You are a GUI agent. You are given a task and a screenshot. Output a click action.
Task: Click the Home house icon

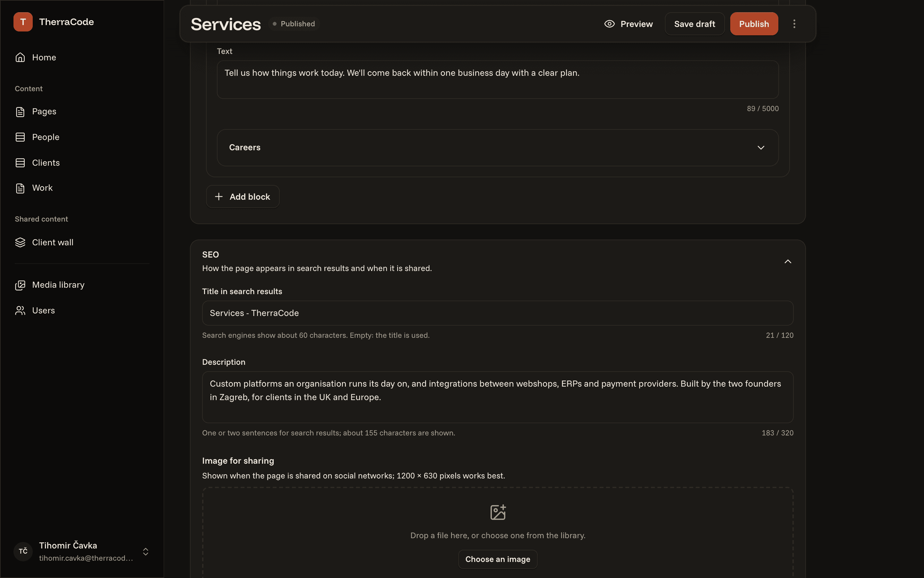tap(20, 57)
